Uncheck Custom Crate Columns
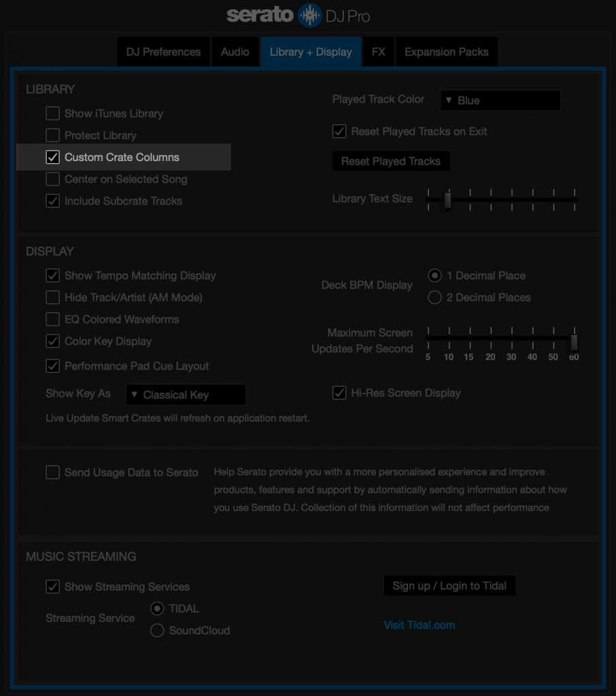This screenshot has width=616, height=696. (52, 157)
